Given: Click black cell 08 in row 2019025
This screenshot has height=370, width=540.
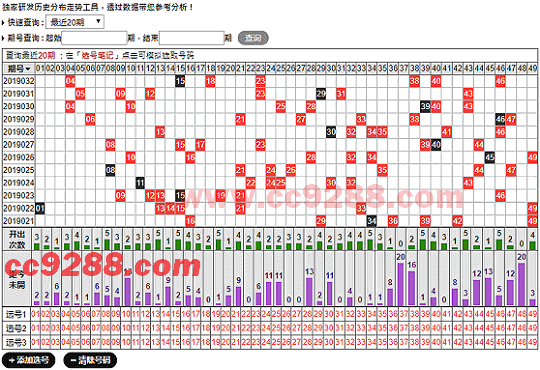Looking at the screenshot, I should tap(110, 170).
